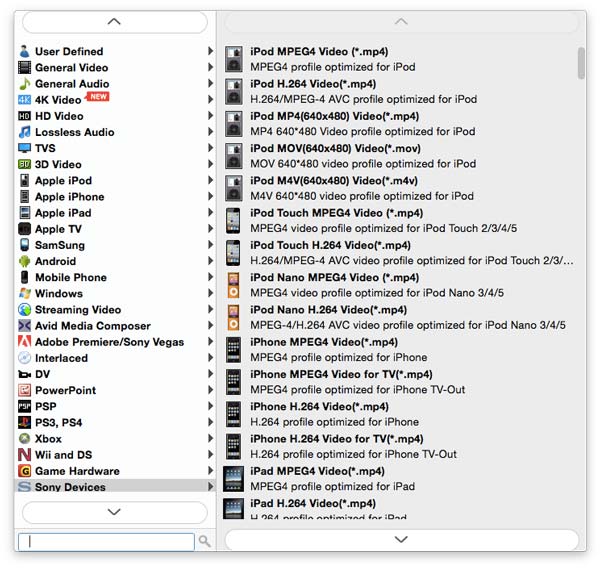Select iPod H.264 Video(*.mp4) format
This screenshot has height=568, width=600.
tap(400, 91)
